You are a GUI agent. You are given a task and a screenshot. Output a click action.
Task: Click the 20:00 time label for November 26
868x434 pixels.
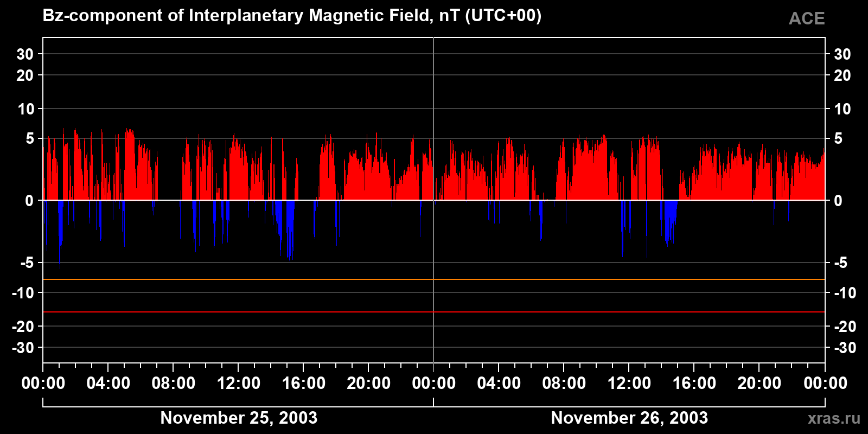click(x=759, y=384)
